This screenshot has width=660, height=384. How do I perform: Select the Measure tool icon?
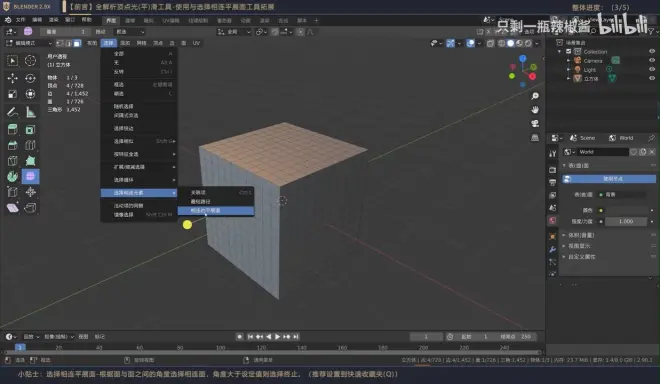click(x=30, y=112)
